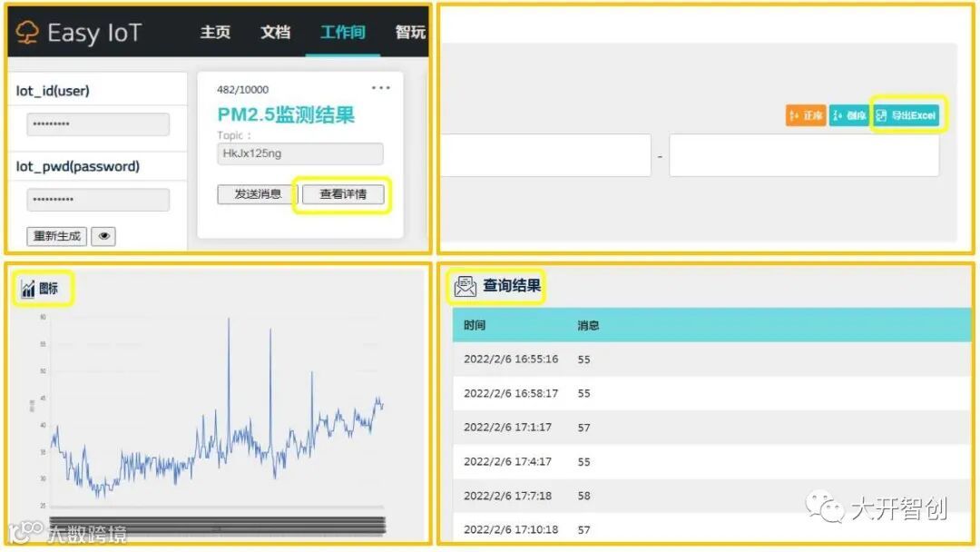Click the 时间 column header

click(475, 325)
